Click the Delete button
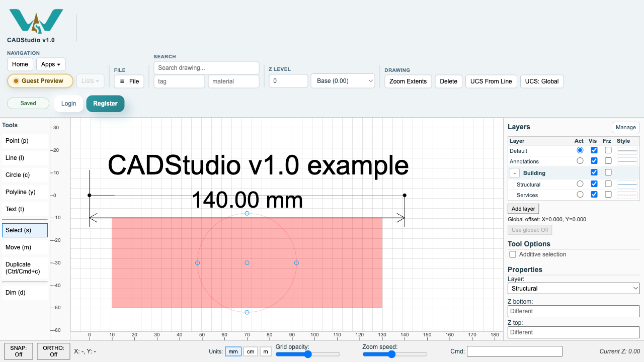644x362 pixels. (449, 81)
